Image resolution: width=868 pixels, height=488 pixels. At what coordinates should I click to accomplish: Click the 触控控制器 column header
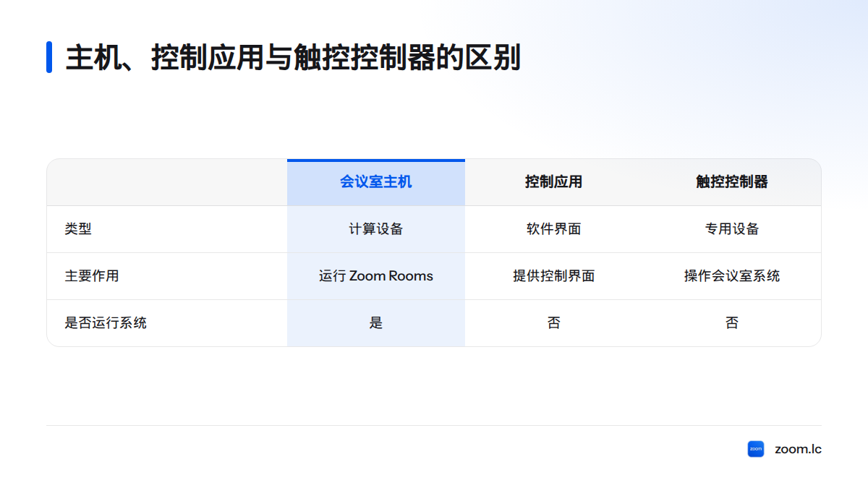[732, 182]
